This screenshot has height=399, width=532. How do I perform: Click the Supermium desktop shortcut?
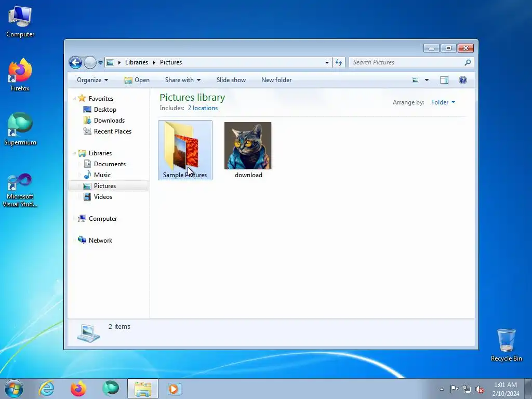[20, 129]
